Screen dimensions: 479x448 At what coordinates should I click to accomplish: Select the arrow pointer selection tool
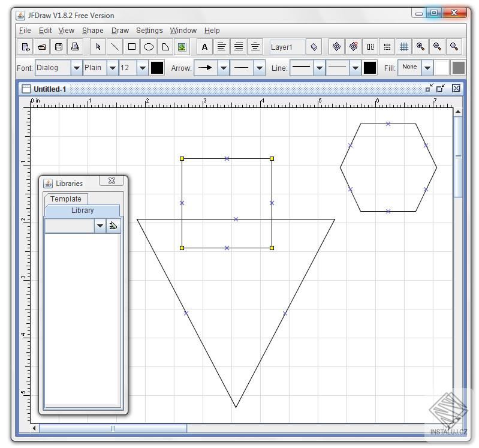(98, 47)
